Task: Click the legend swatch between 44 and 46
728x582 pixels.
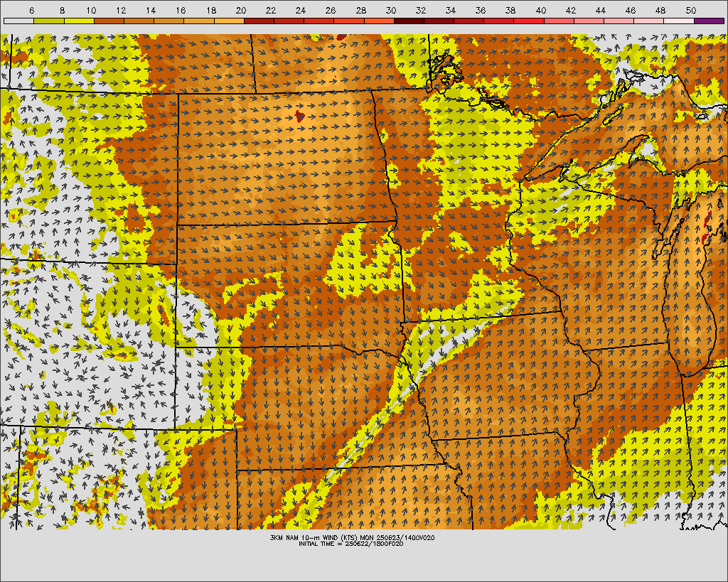Action: click(619, 21)
